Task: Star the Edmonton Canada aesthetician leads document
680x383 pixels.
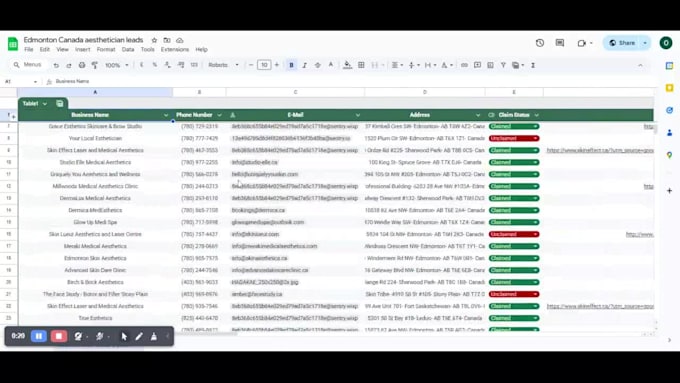Action: coord(154,40)
